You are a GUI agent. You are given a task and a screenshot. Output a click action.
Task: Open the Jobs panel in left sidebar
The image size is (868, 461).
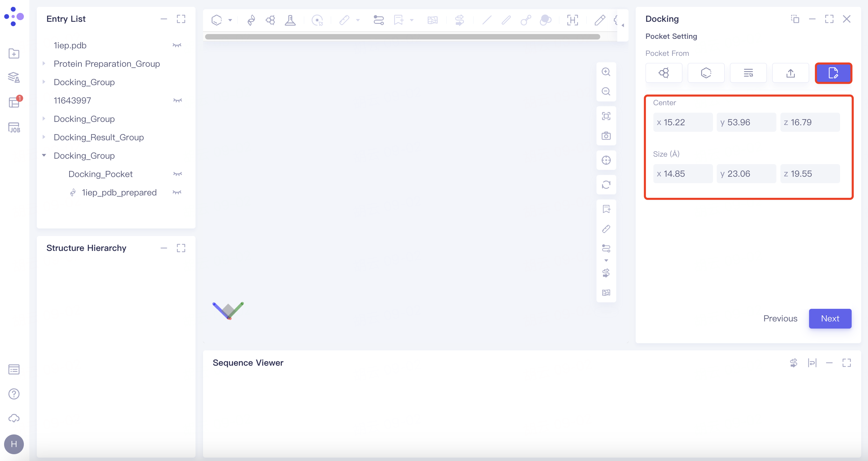[14, 128]
